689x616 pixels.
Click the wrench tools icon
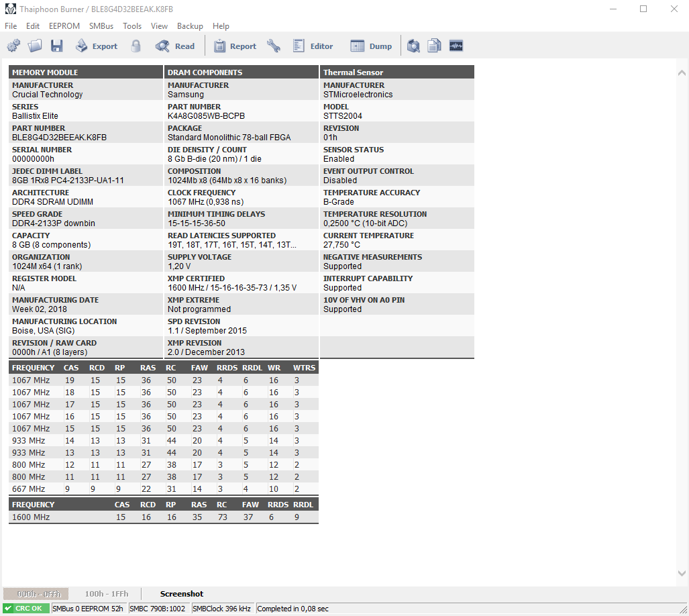pos(273,46)
